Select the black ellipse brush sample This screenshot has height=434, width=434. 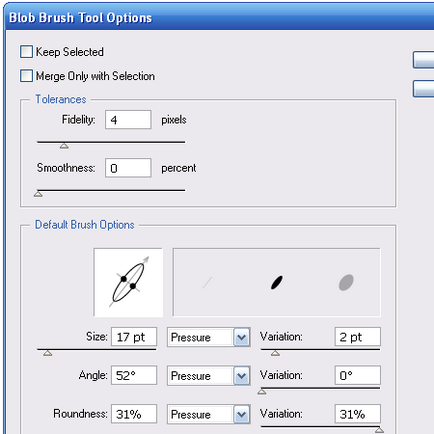[x=277, y=282]
